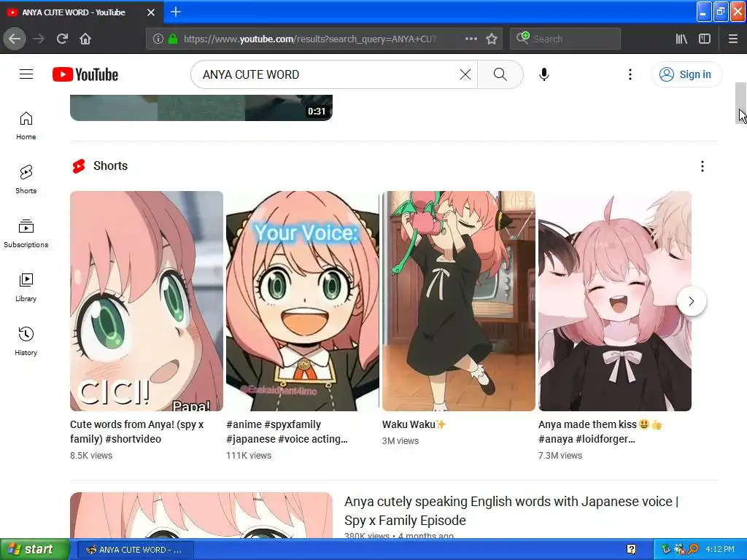Click the Sign in button
The height and width of the screenshot is (560, 747).
[686, 74]
